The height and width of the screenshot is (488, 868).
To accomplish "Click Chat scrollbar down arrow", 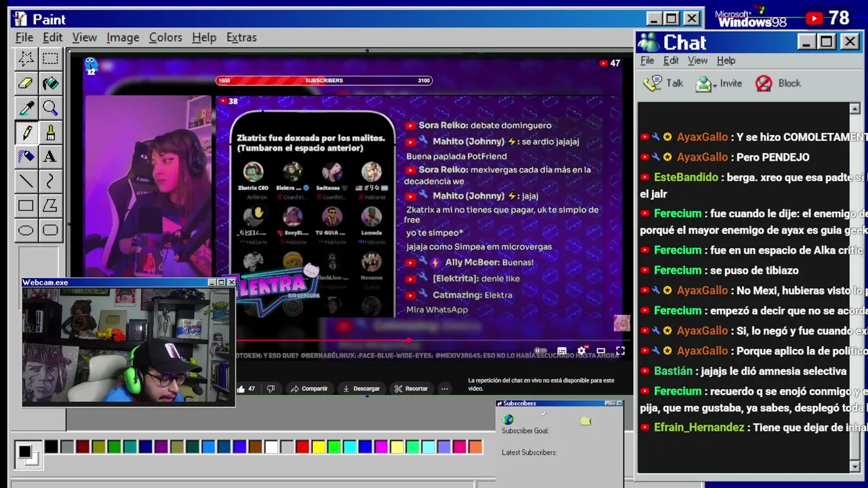I will tap(854, 466).
